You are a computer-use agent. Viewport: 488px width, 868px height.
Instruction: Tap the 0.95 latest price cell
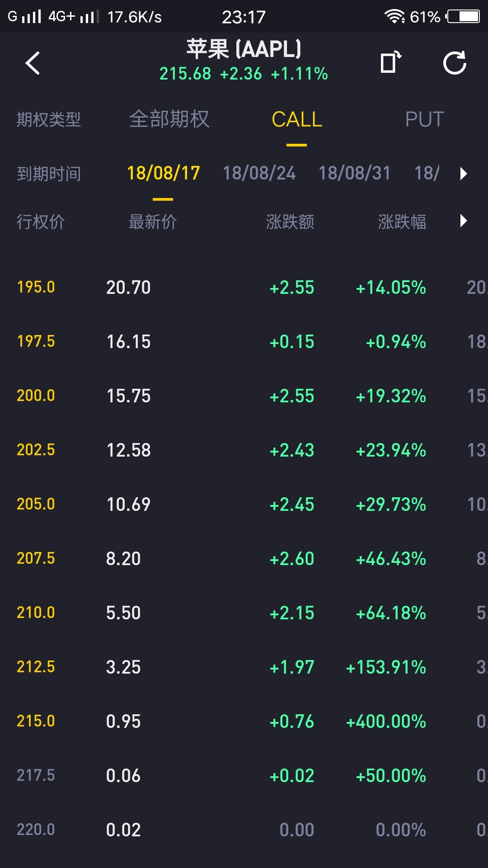pos(123,722)
